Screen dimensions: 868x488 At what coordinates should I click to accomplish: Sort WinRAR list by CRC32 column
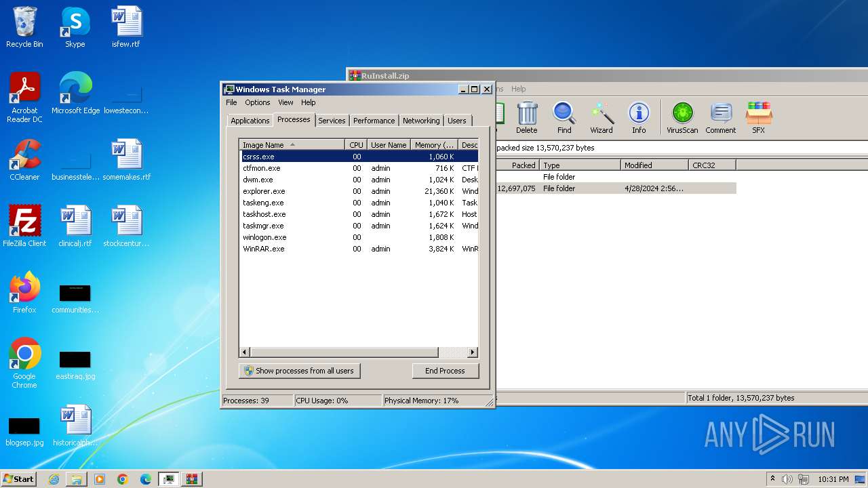coord(711,165)
